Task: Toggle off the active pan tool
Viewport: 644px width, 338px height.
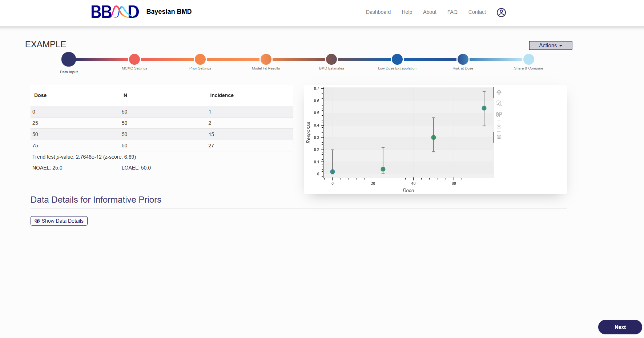Action: point(499,92)
